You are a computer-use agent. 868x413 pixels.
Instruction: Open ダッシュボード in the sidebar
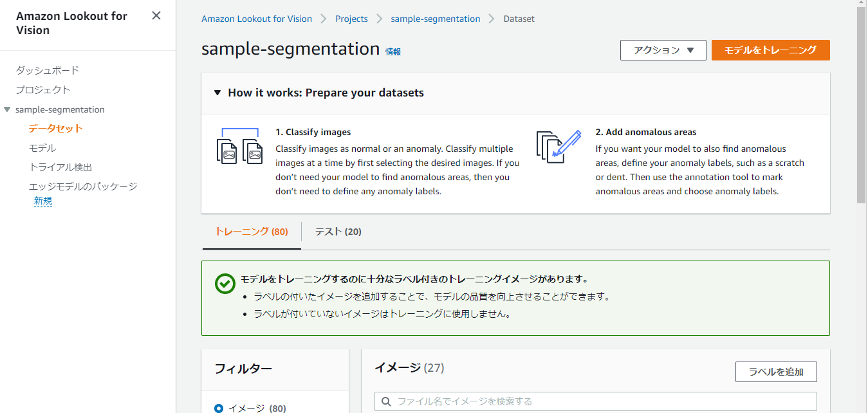pyautogui.click(x=48, y=70)
